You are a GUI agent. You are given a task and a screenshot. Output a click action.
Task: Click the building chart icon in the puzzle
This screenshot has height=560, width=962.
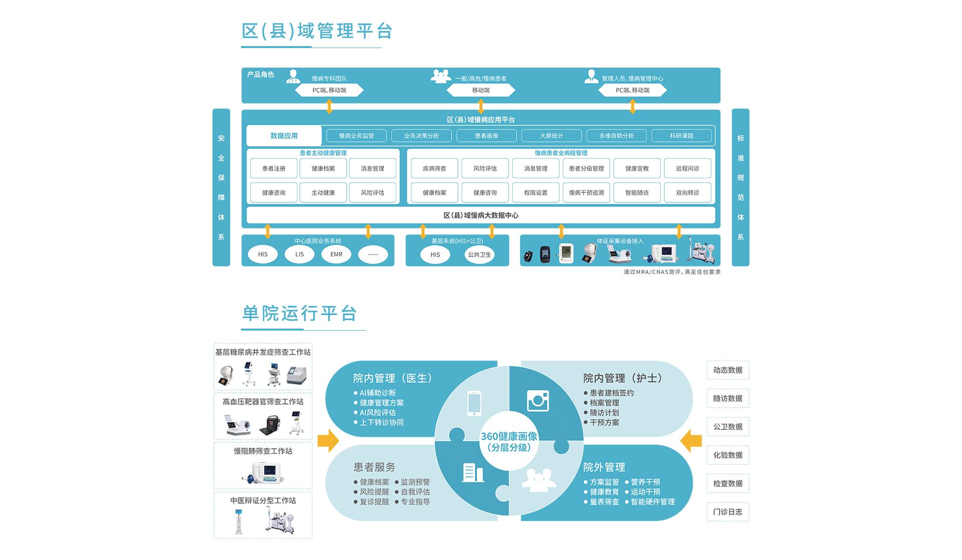[x=473, y=473]
